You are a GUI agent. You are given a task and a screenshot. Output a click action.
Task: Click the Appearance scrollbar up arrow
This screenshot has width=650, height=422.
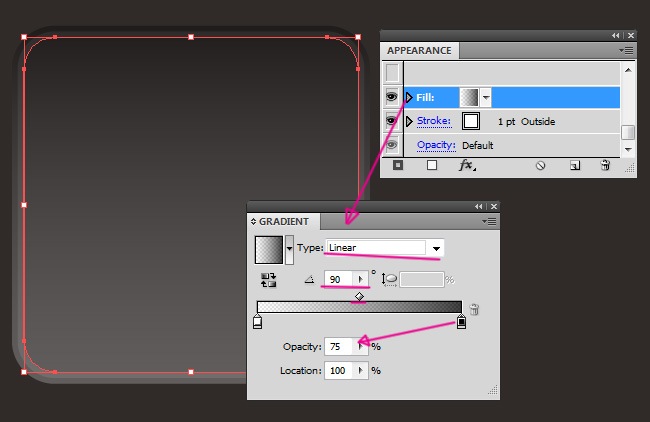pos(628,70)
